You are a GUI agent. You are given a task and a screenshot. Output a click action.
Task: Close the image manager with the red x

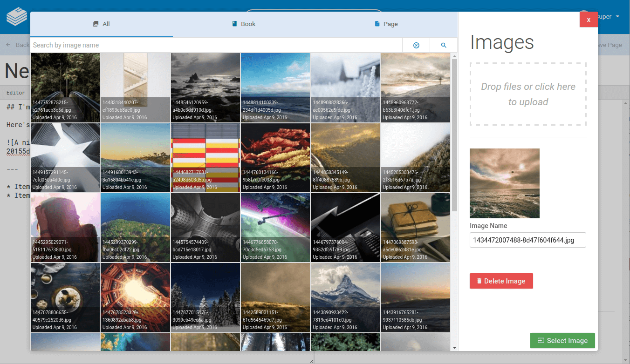(589, 20)
